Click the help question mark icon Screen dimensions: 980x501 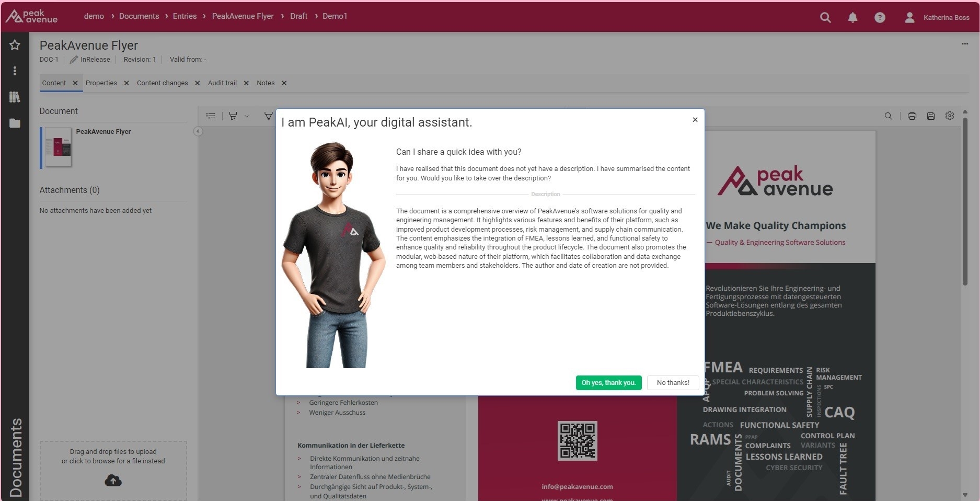[x=880, y=17]
